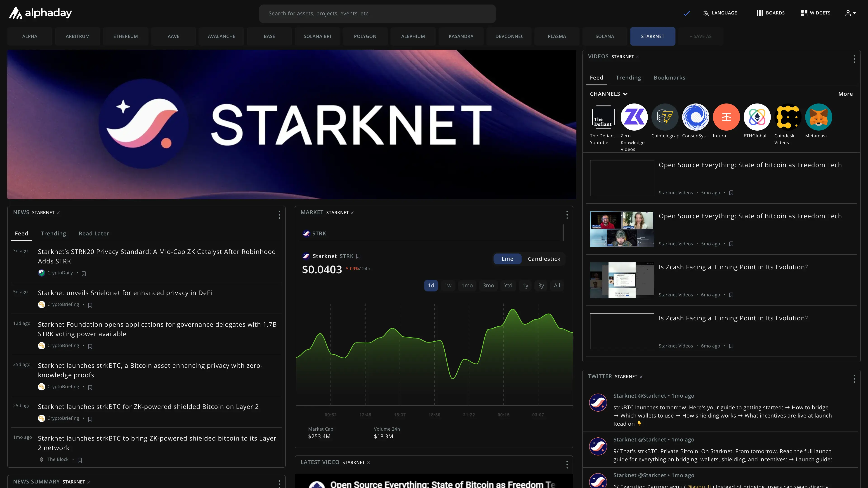
Task: Switch News widget to Trending tab
Action: click(x=53, y=233)
